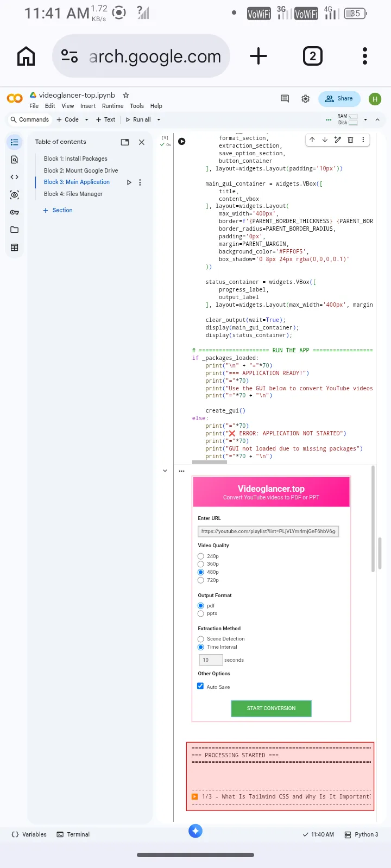This screenshot has height=868, width=391.
Task: Expand the Code button dropdown arrow
Action: pos(86,120)
